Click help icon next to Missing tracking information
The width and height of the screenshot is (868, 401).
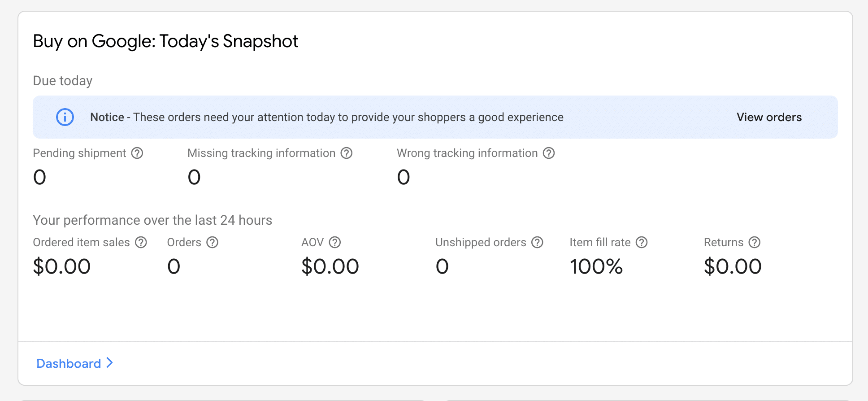pyautogui.click(x=347, y=153)
